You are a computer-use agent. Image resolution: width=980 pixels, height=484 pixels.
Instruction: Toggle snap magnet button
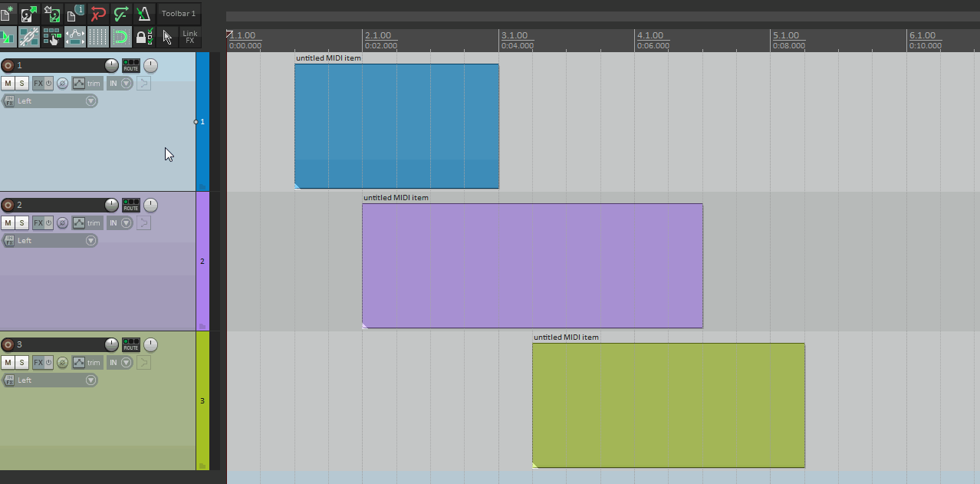tap(120, 37)
